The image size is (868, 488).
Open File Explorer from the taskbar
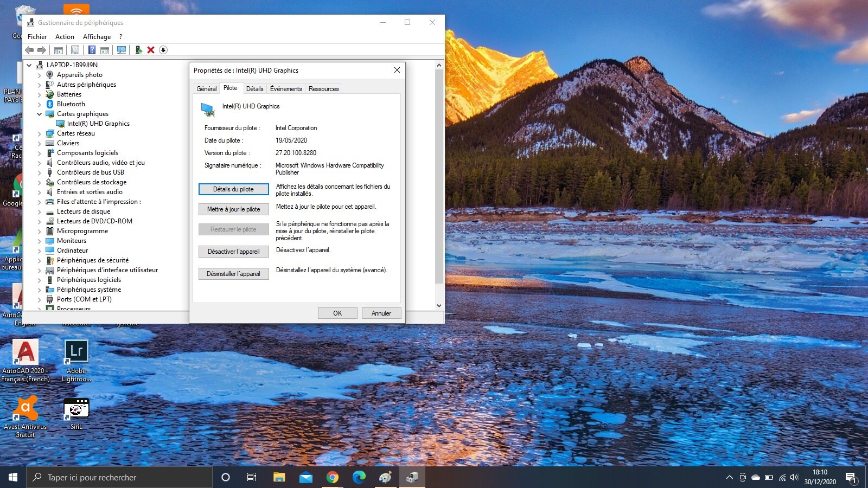pos(279,477)
